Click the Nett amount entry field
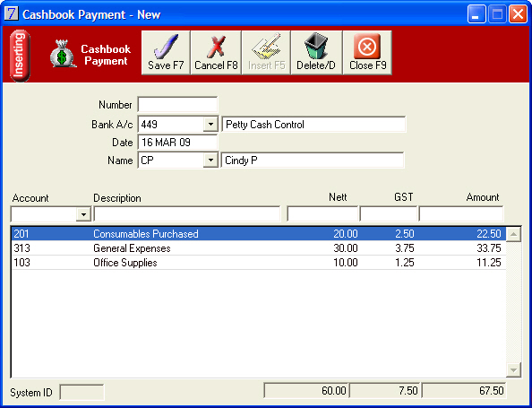The width and height of the screenshot is (532, 408). (322, 214)
